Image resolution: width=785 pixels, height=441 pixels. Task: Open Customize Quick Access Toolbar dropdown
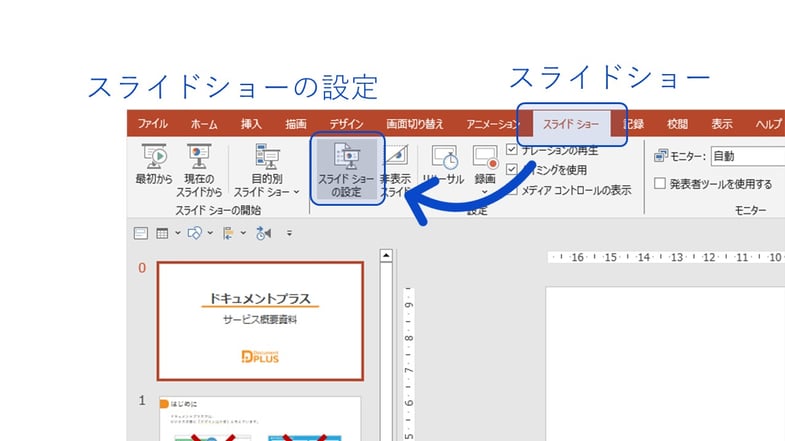[x=289, y=233]
